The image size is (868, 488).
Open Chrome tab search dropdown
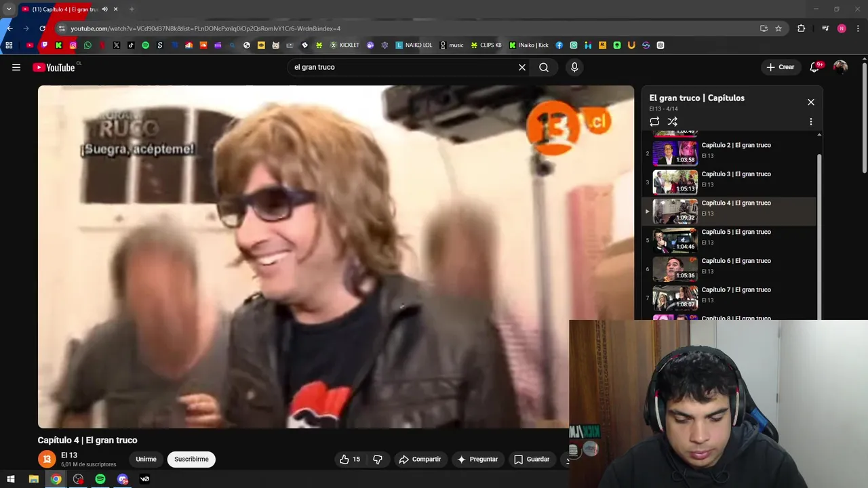point(9,9)
